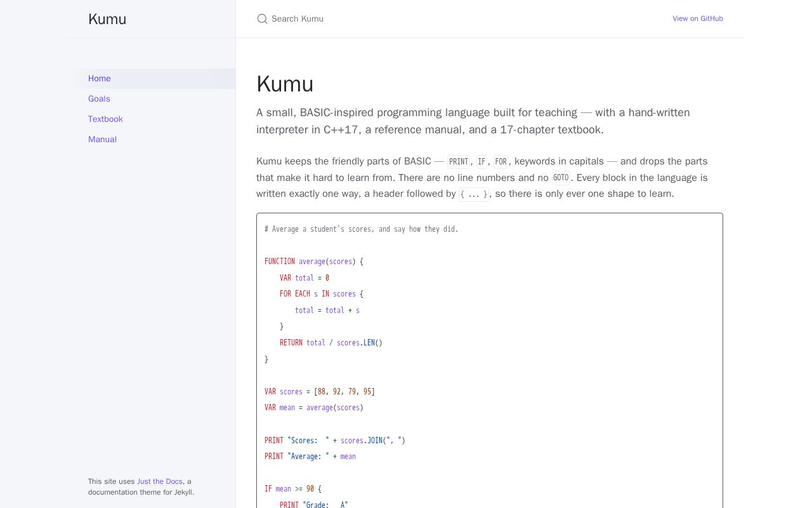The image size is (812, 508).
Task: Open the Textbook page in the sidebar
Action: click(x=152, y=119)
